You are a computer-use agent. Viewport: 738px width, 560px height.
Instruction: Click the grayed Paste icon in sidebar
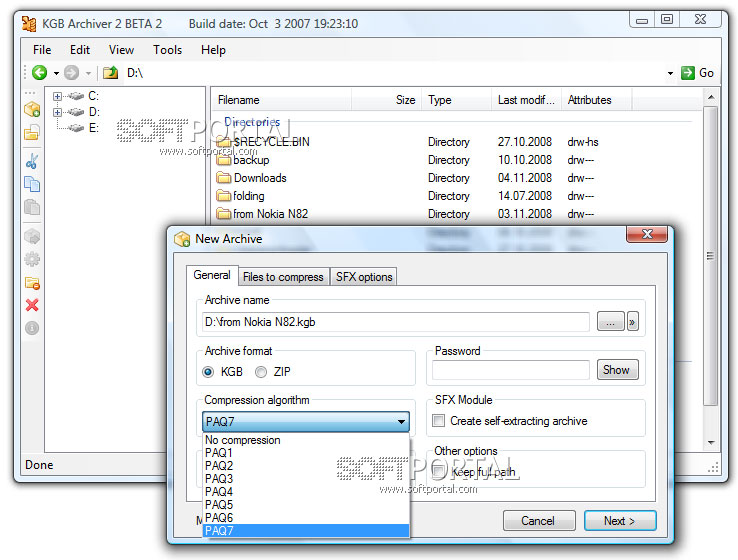32,207
